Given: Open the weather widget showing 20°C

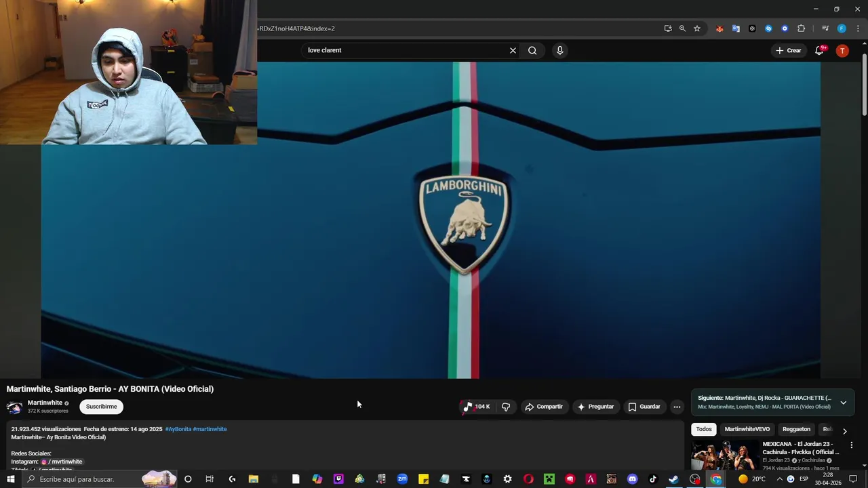Looking at the screenshot, I should click(x=751, y=479).
